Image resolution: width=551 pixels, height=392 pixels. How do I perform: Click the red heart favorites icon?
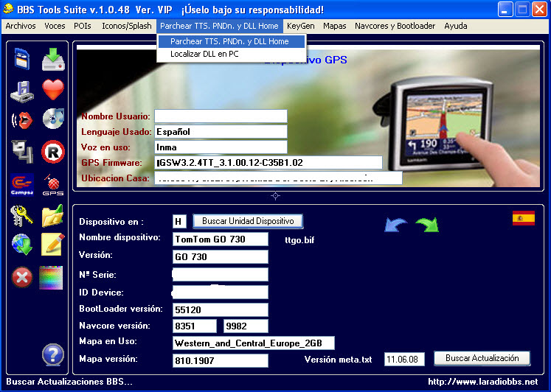pos(53,89)
